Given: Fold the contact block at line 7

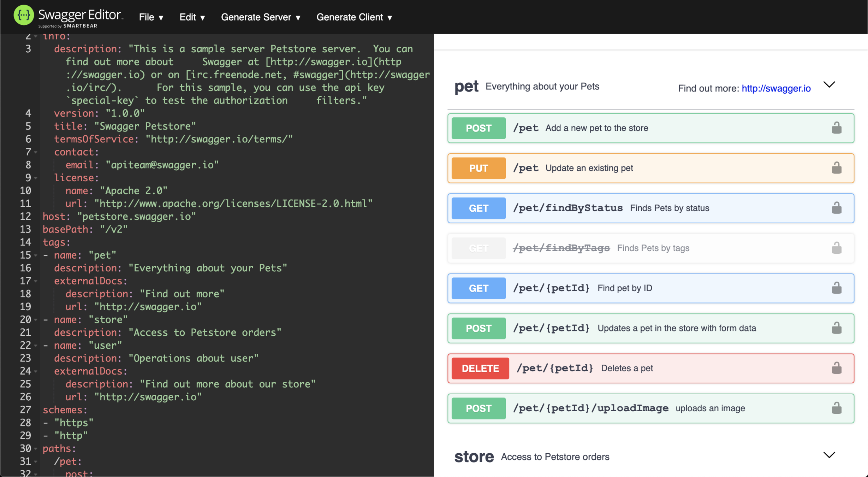Looking at the screenshot, I should coord(36,152).
